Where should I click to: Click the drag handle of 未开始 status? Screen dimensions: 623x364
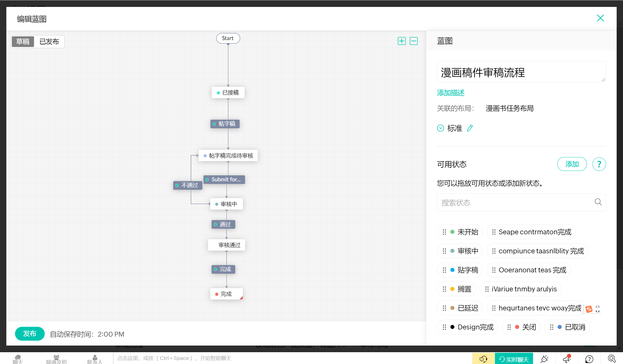444,232
